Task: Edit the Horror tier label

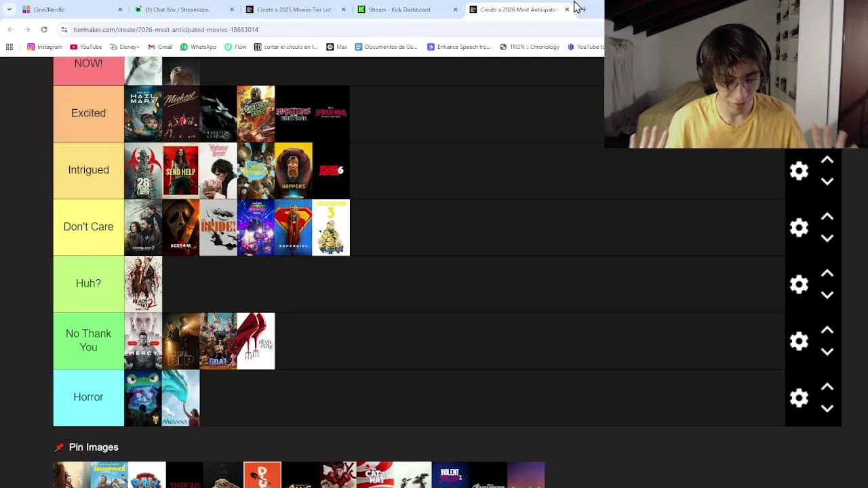Action: click(88, 397)
